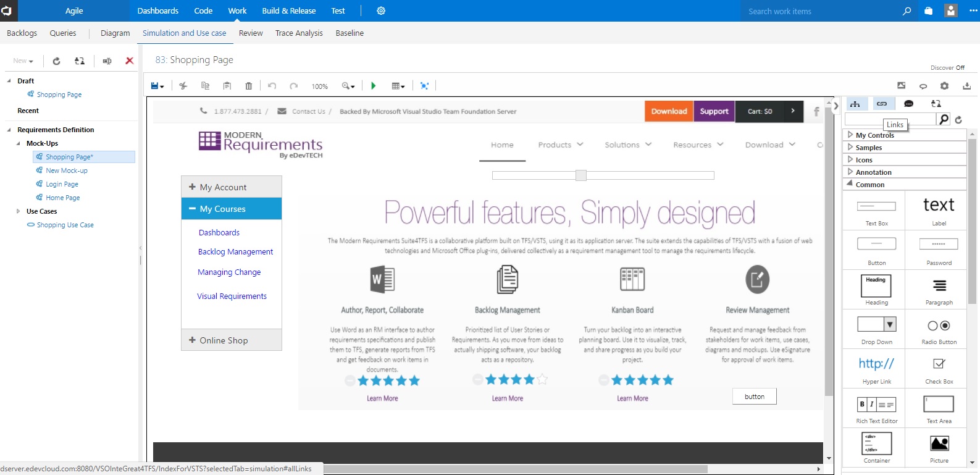Click the red X delete icon
Viewport: 980px width, 475px height.
(130, 61)
